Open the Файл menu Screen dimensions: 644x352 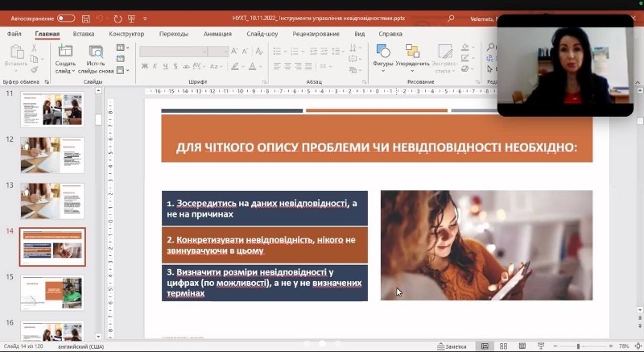pos(14,34)
